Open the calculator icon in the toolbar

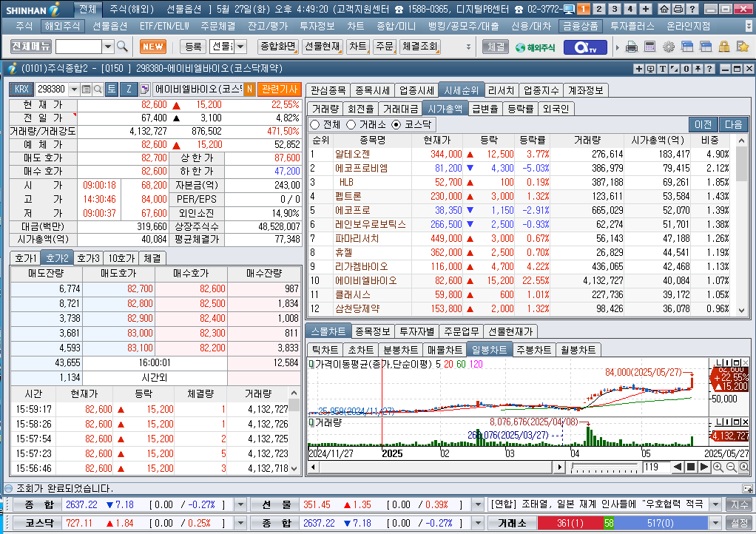(649, 47)
